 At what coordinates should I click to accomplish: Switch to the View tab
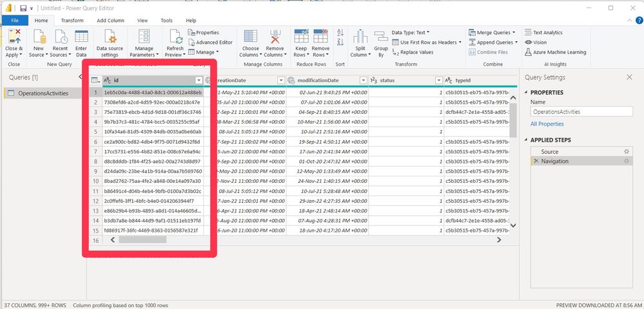click(x=142, y=20)
